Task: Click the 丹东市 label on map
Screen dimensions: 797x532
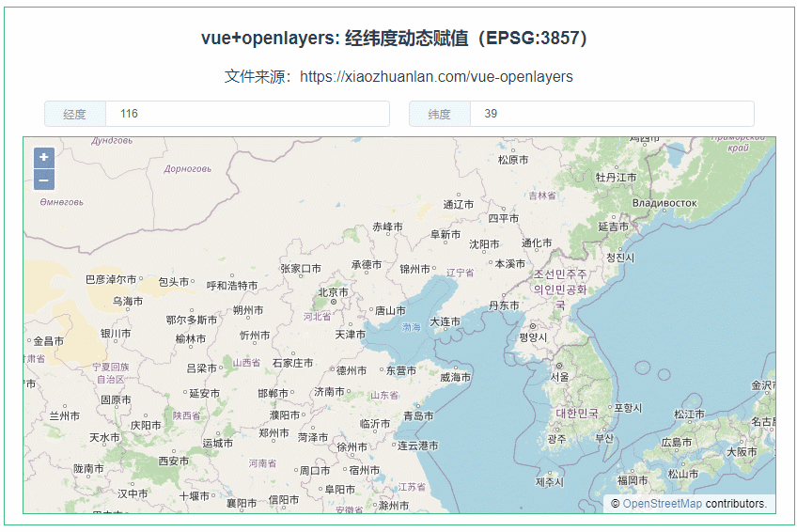Action: (504, 305)
